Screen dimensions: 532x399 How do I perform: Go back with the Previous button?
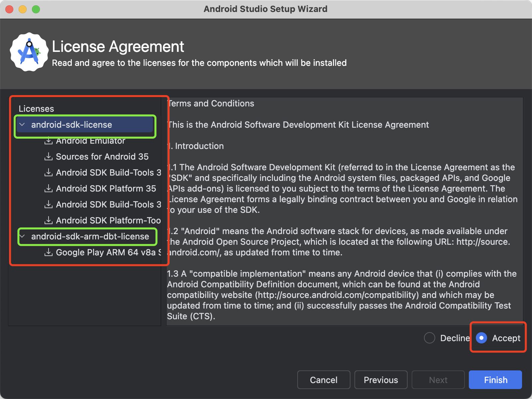coord(381,380)
